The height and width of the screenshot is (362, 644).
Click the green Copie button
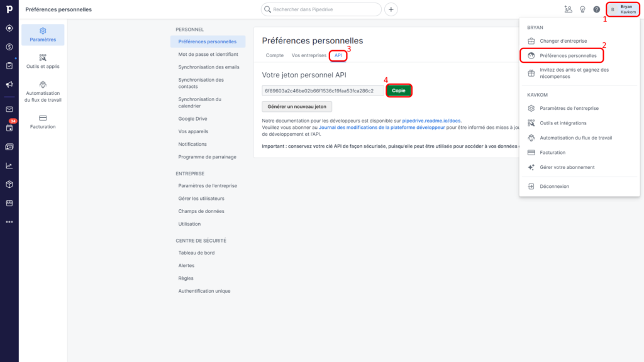point(399,90)
